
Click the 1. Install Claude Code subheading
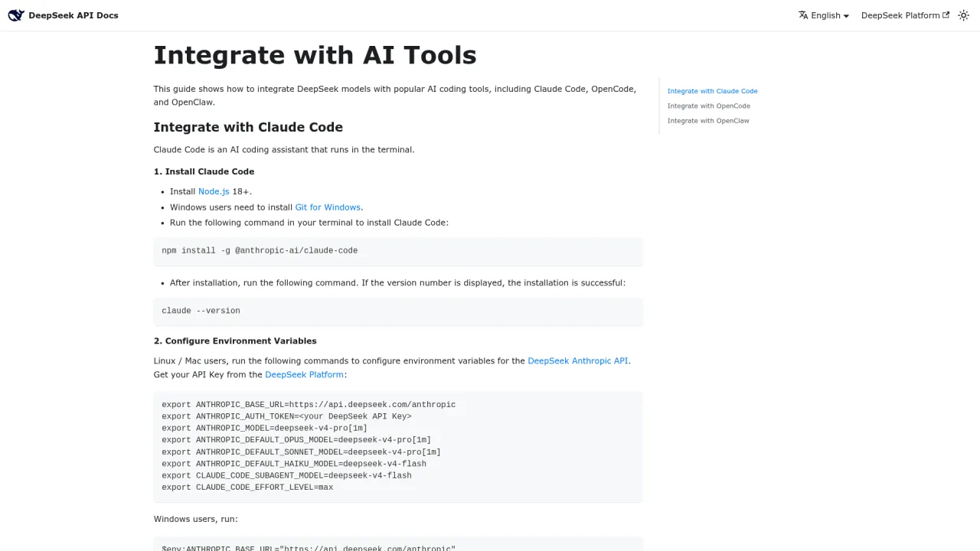pos(204,171)
